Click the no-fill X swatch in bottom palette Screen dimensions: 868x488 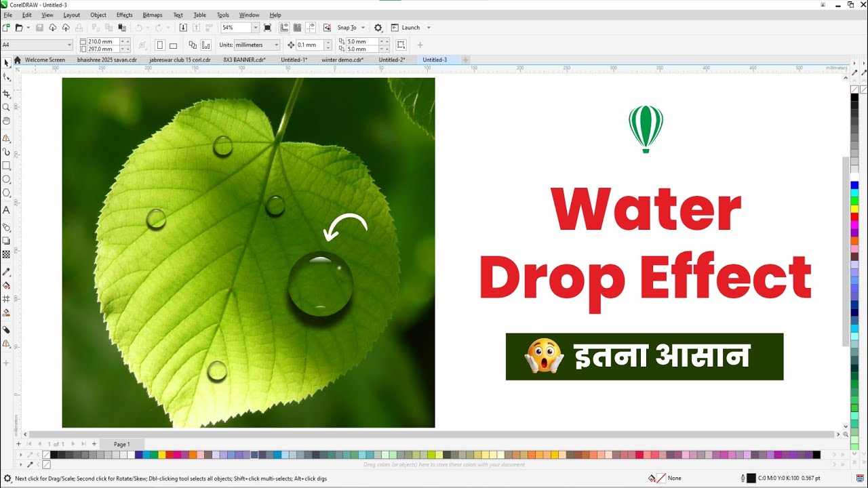[x=46, y=455]
